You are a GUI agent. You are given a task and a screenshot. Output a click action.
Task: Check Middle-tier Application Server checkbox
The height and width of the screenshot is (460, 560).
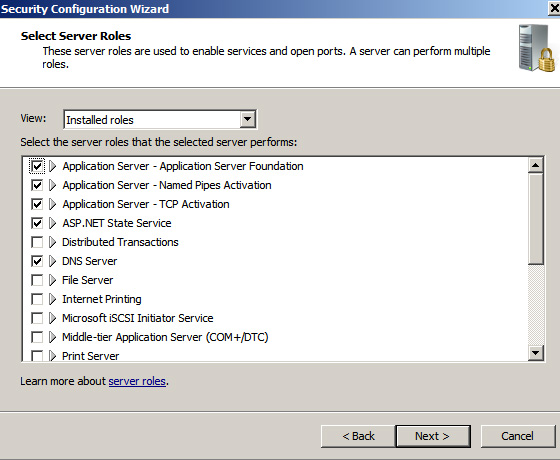(x=37, y=337)
